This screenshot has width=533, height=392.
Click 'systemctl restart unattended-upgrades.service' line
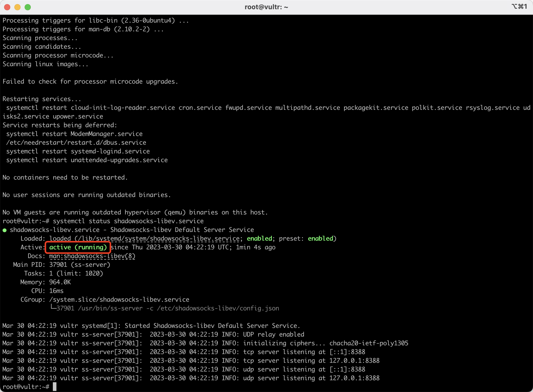click(87, 160)
